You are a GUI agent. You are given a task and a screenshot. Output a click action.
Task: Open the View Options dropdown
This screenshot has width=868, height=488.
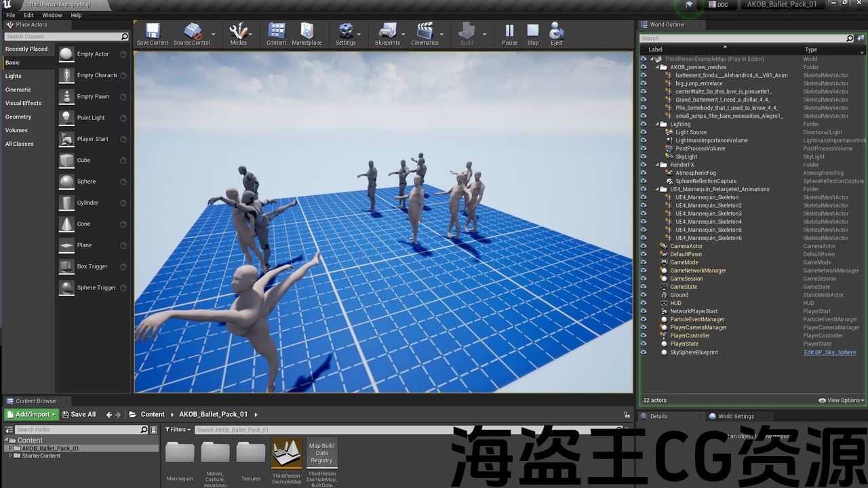[842, 401]
